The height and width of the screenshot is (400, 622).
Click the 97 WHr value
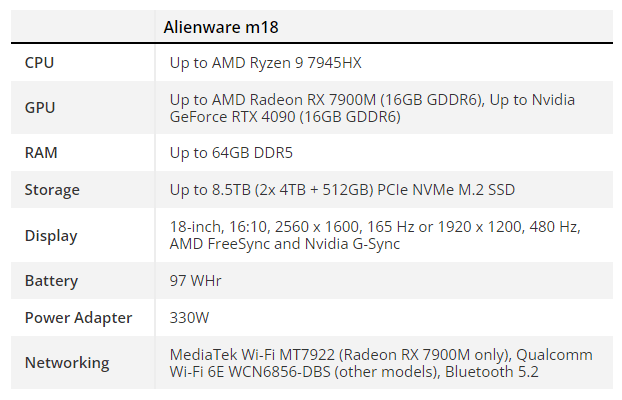tap(196, 281)
